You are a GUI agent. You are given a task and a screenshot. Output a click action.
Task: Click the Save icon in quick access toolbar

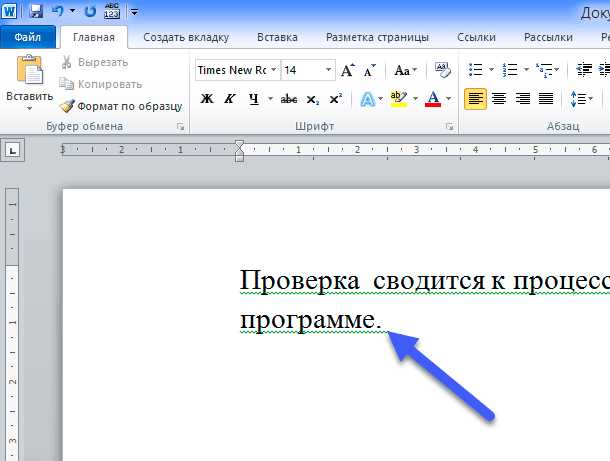pos(36,12)
